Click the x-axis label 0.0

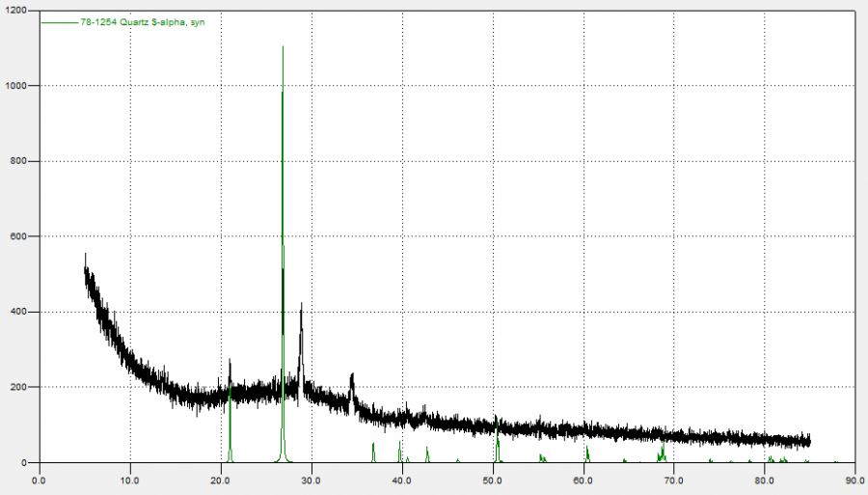[x=39, y=481]
